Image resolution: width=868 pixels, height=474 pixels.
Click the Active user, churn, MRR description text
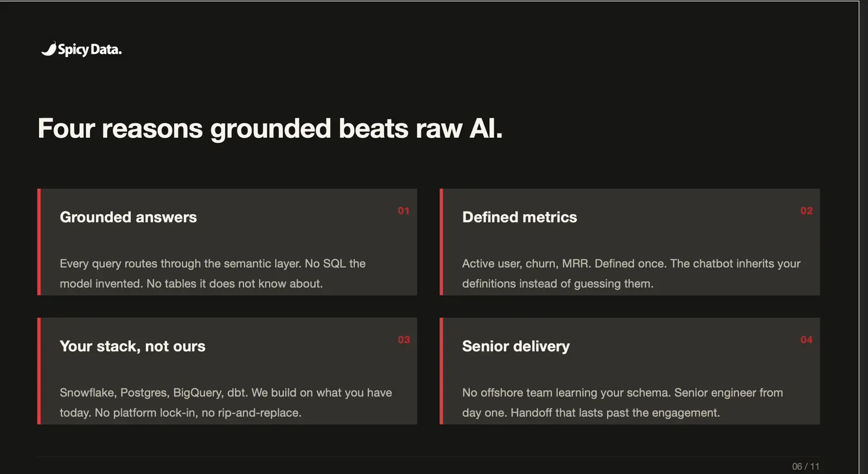631,273
